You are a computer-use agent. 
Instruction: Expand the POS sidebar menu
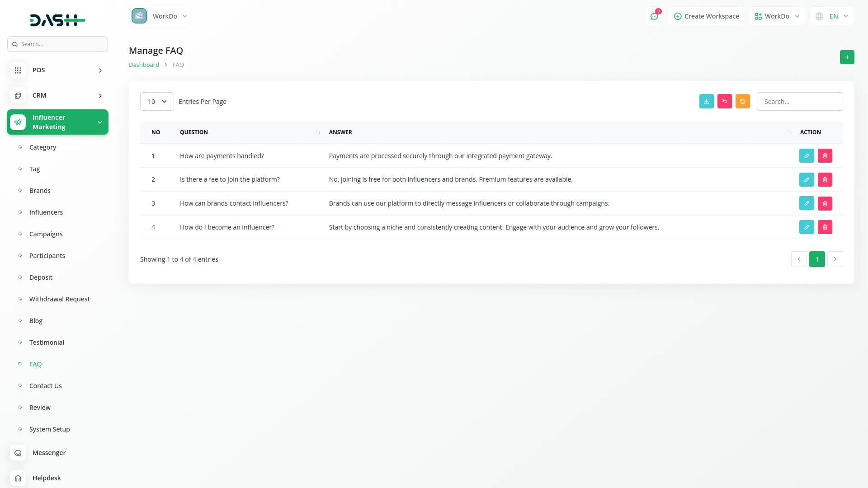tap(57, 70)
